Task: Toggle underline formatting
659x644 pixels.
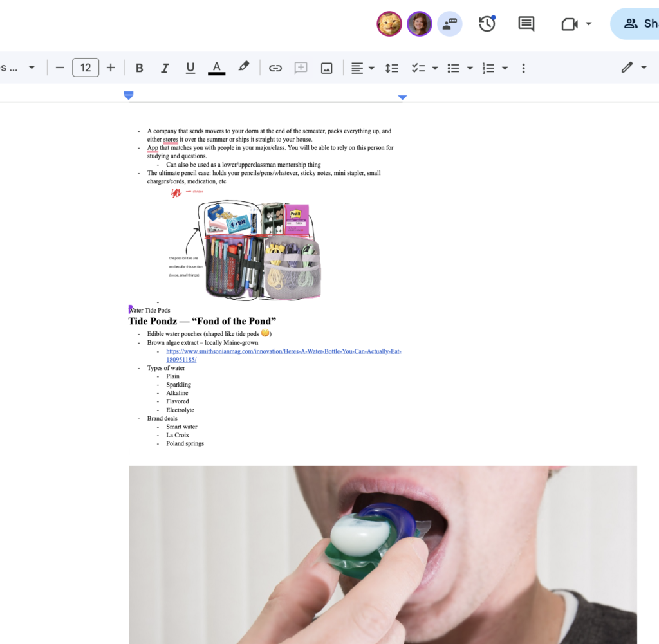Action: click(190, 68)
